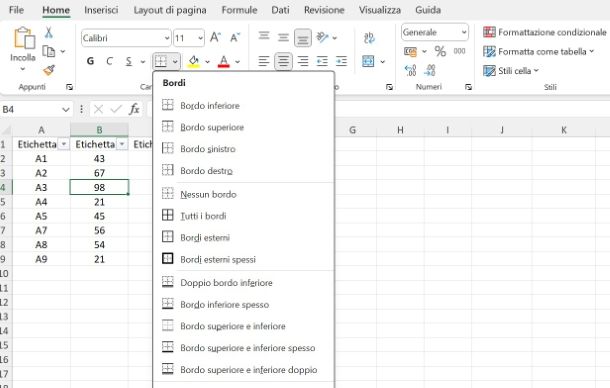Image resolution: width=610 pixels, height=388 pixels.
Task: Click the copy icon
Action: click(x=49, y=51)
